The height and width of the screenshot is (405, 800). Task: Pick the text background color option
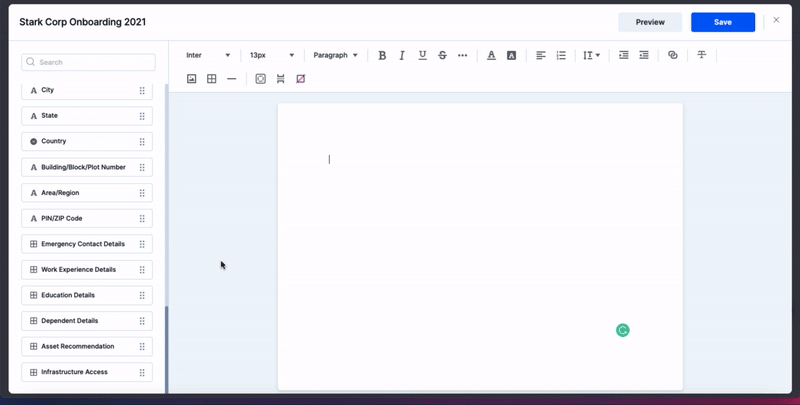pos(511,56)
